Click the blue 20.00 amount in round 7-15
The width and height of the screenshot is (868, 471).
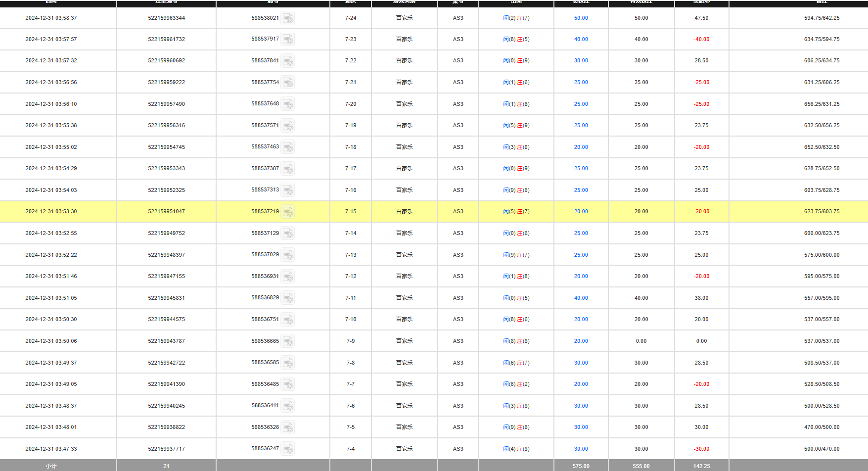581,212
